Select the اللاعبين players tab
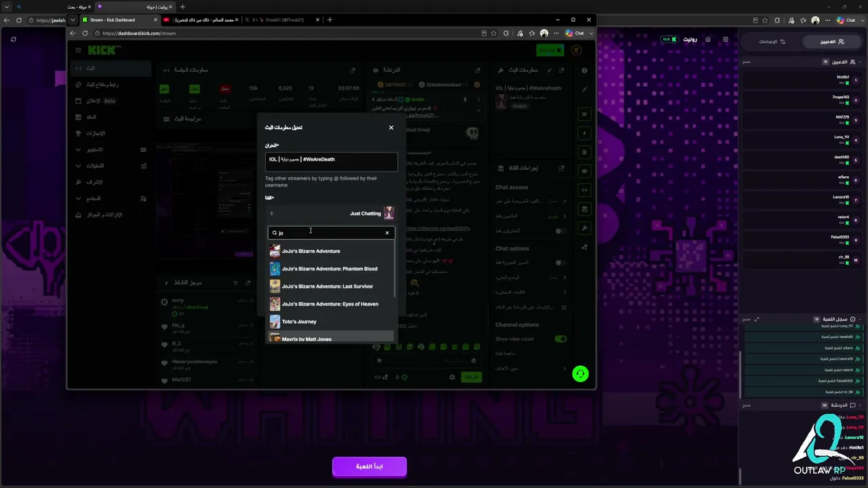 833,41
